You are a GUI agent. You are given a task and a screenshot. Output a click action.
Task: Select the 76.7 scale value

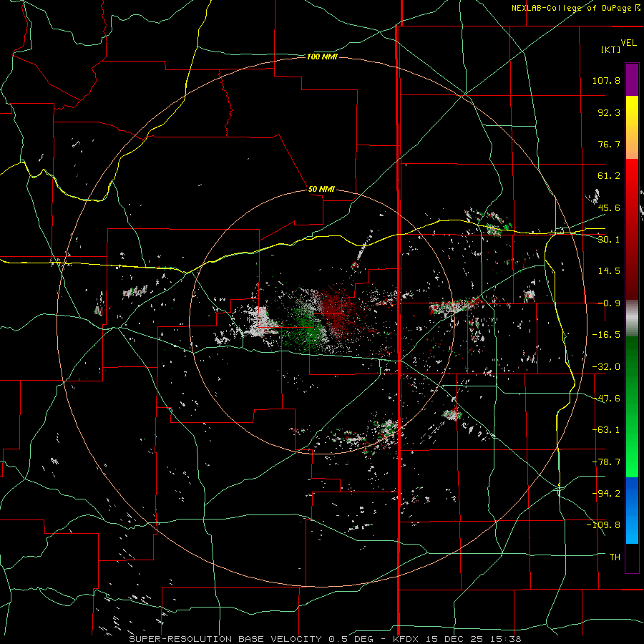coord(609,144)
